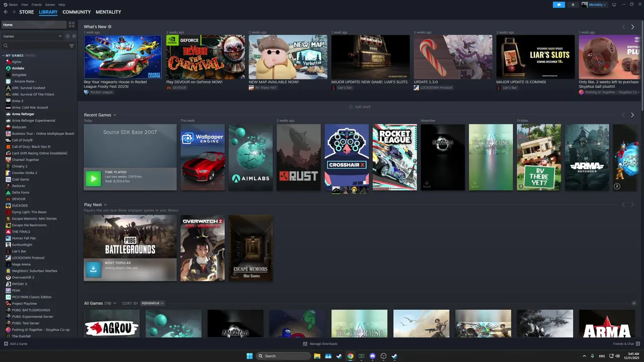Open What's New settings gear

[110, 27]
